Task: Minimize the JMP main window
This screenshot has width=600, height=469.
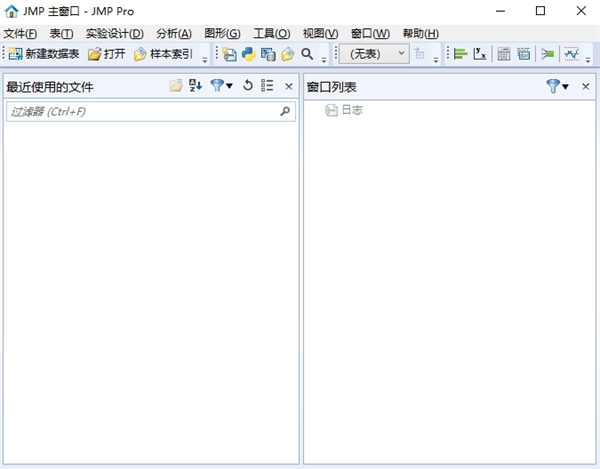Action: pos(500,11)
